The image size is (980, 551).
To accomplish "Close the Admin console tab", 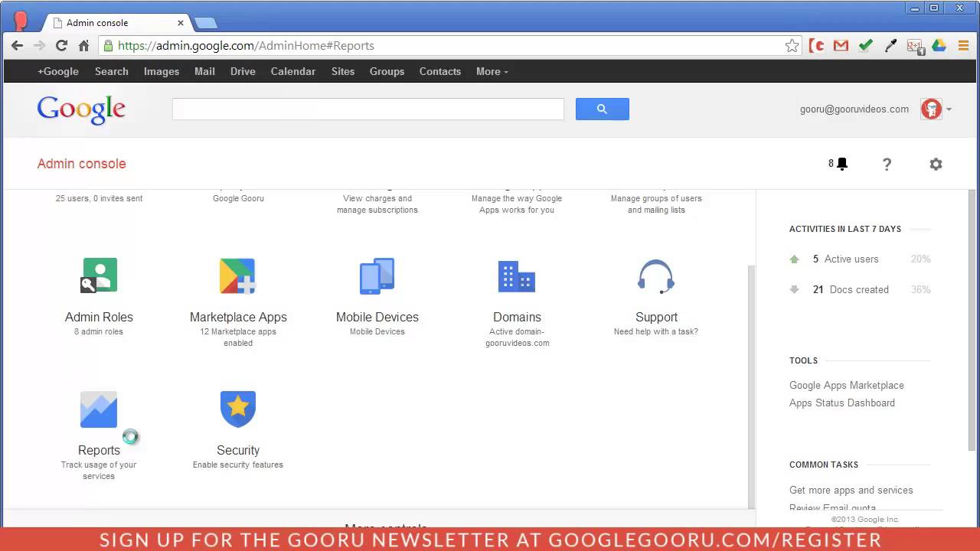I will coord(181,23).
